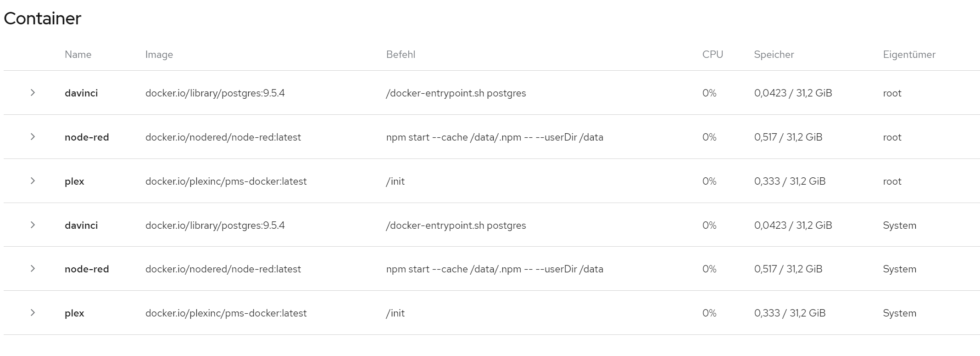Click the plex container name
This screenshot has height=356, width=980.
(74, 181)
